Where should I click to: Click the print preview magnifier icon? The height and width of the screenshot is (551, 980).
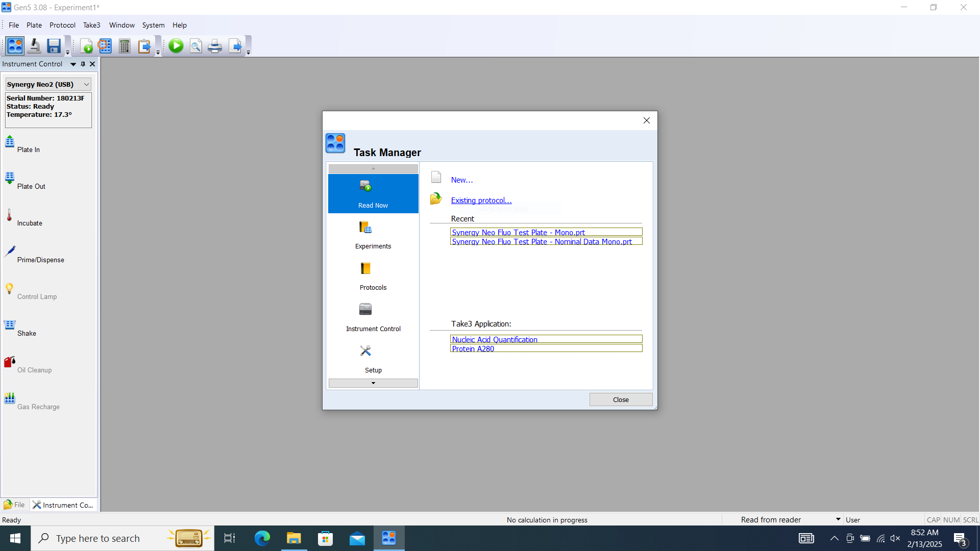[195, 46]
